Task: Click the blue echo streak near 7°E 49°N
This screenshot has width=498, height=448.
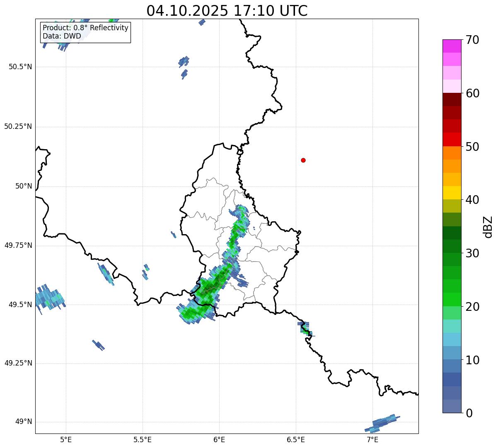Action: tap(382, 424)
